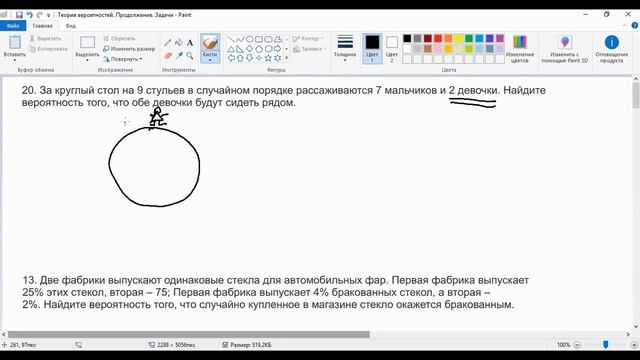The image size is (640, 360).
Task: Click the Save icon in quick access toolbar
Action: [19, 15]
